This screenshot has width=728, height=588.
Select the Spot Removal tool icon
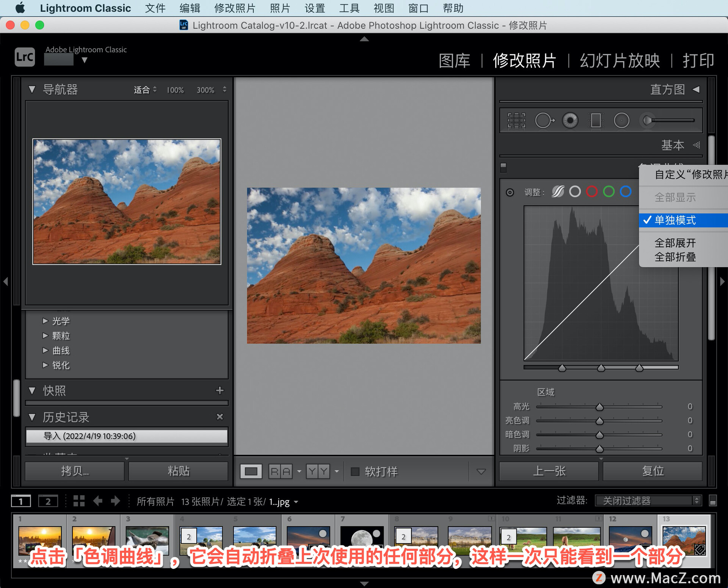[x=544, y=121]
